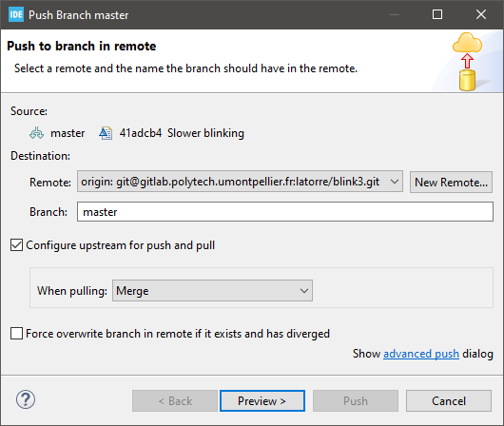The width and height of the screenshot is (504, 426).
Task: Click the < Back button
Action: click(175, 401)
